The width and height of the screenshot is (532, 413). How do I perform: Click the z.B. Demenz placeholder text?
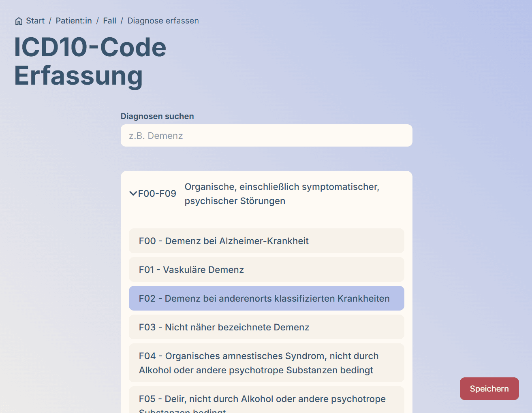[156, 136]
